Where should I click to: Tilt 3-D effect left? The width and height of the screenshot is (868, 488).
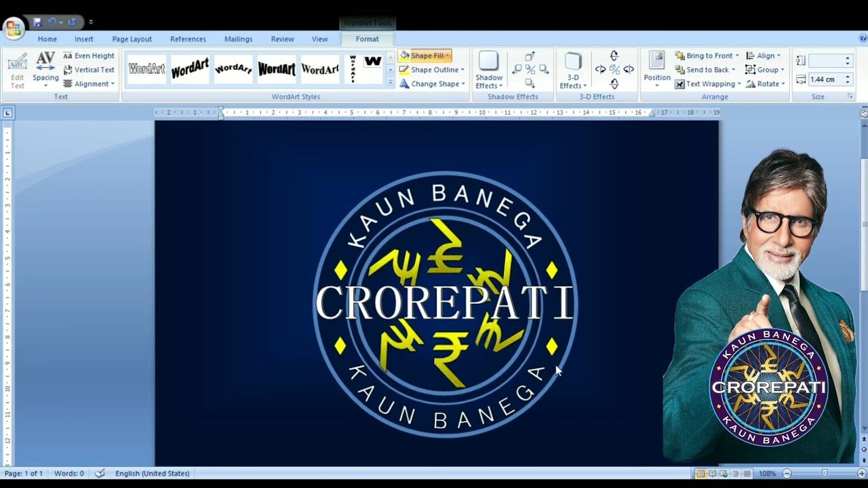600,70
